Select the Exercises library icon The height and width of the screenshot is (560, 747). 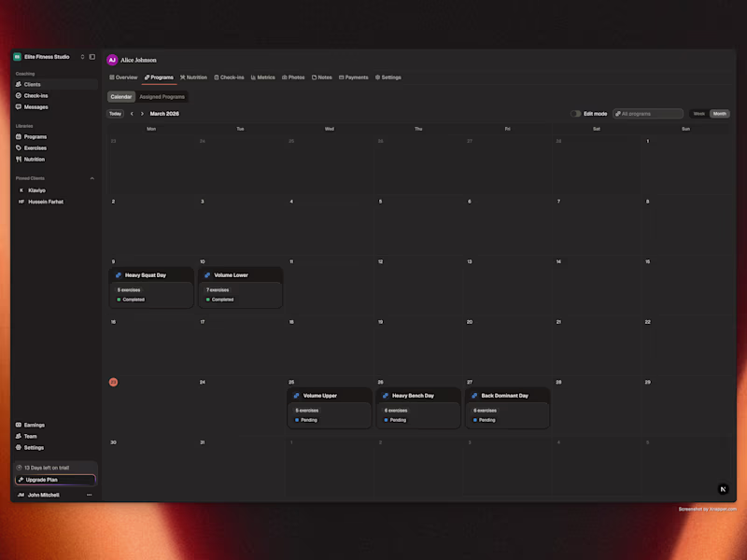19,147
